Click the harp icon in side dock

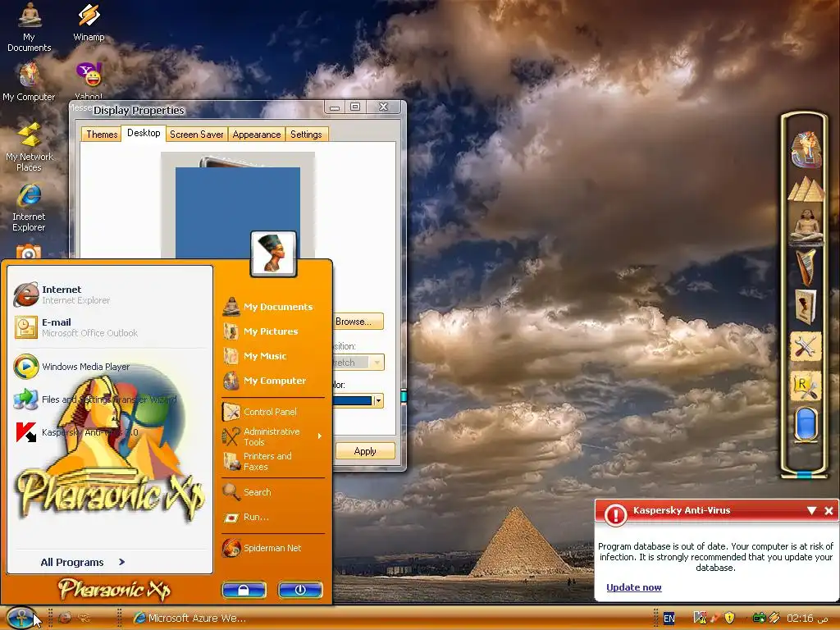click(x=806, y=266)
